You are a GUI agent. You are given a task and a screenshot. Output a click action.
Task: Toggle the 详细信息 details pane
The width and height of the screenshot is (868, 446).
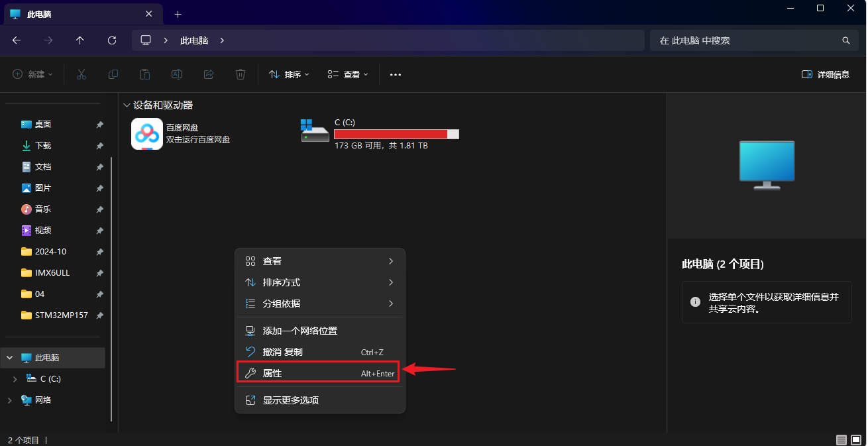tap(825, 74)
